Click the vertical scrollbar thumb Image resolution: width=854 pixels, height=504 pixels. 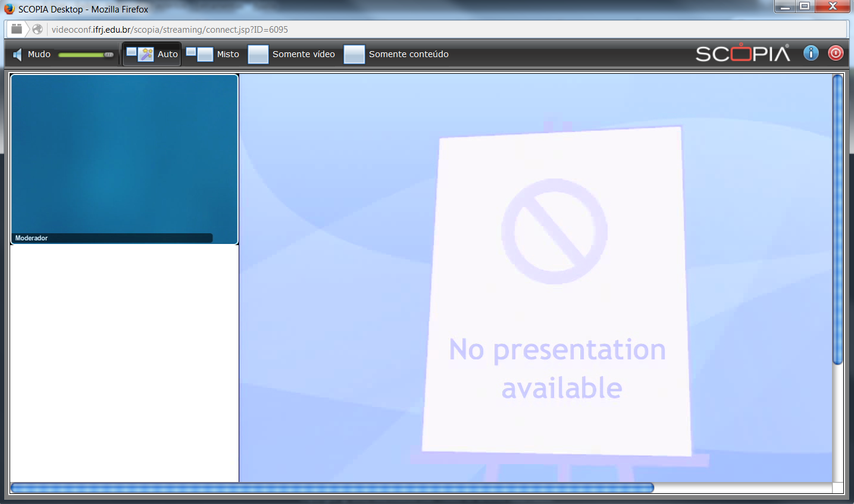coord(837,219)
